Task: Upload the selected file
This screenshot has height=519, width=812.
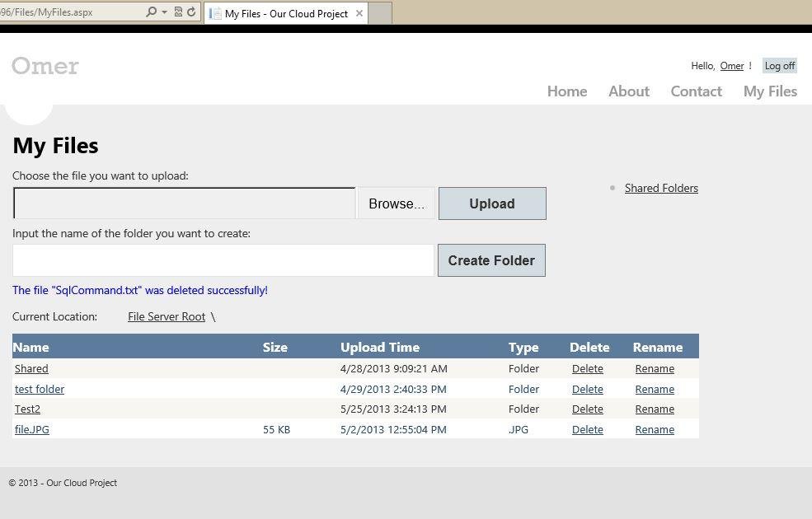Action: 491,203
